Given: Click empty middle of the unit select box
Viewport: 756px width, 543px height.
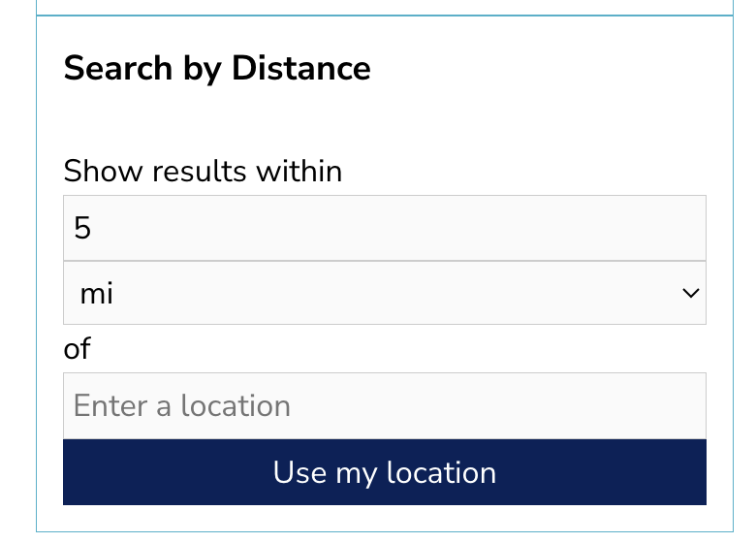Looking at the screenshot, I should (x=386, y=293).
